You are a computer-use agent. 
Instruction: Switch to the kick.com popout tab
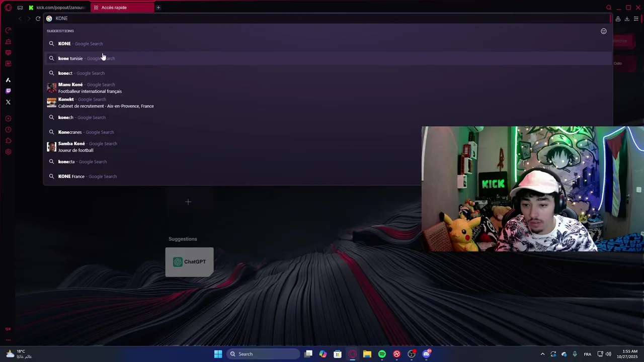(x=58, y=8)
